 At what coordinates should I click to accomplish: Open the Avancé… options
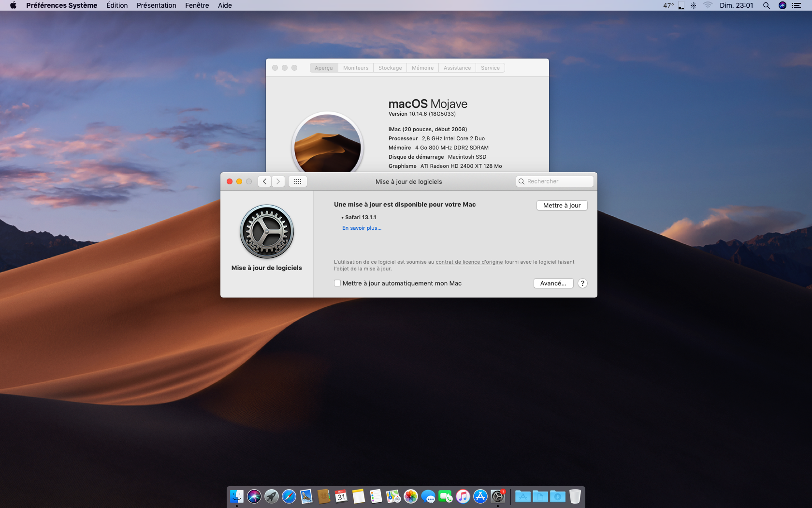pos(553,284)
